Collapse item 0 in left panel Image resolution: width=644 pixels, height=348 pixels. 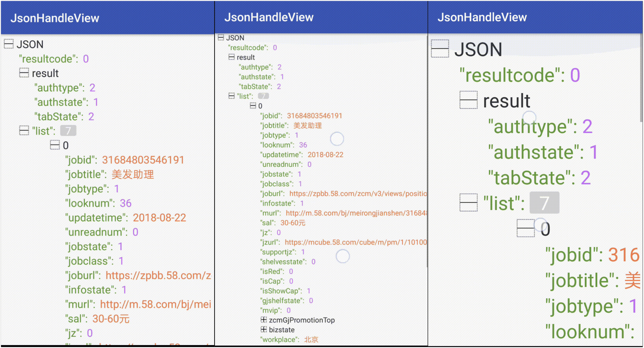point(55,145)
